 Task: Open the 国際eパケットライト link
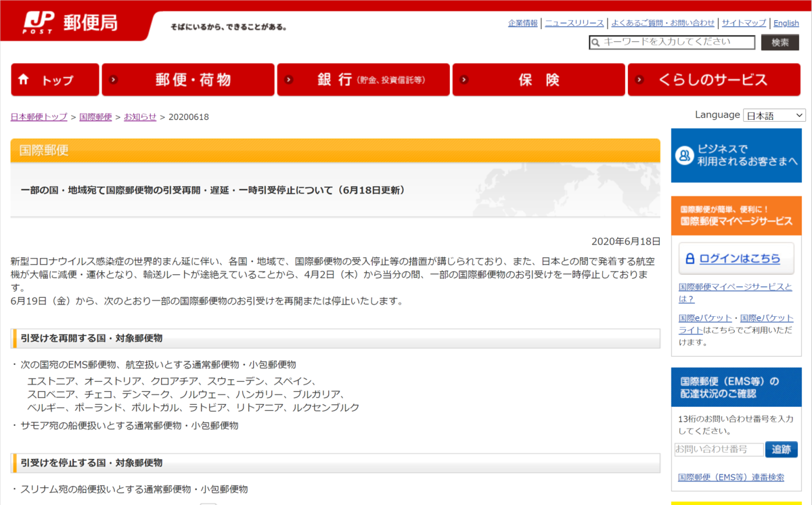[736, 324]
